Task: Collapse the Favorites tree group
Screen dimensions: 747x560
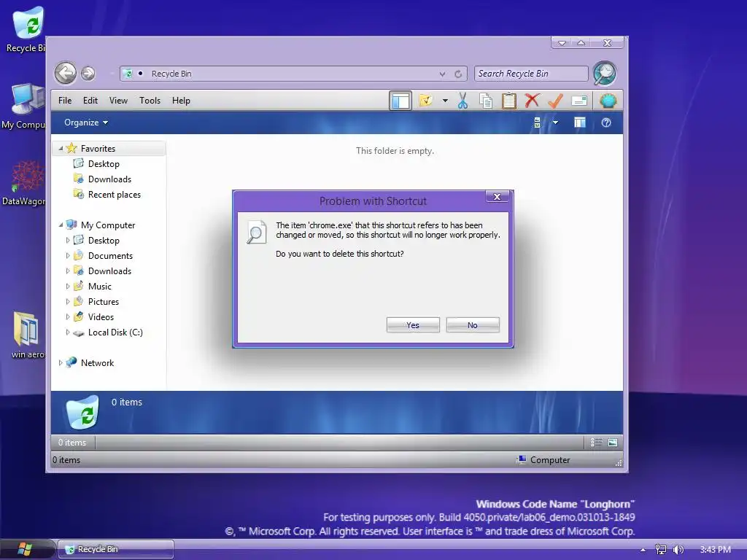Action: pyautogui.click(x=61, y=149)
